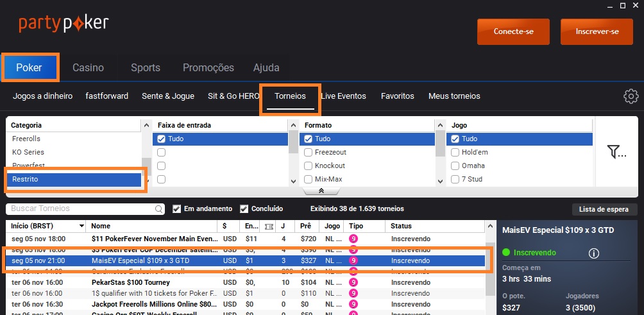Select Jackpot Freerolls Millions Online row

click(x=246, y=304)
